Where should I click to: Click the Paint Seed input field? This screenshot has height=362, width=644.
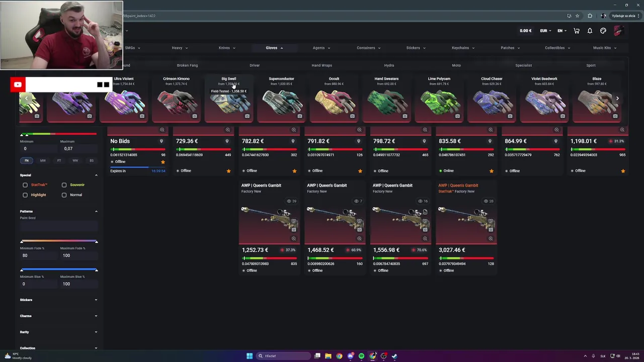[58, 227]
